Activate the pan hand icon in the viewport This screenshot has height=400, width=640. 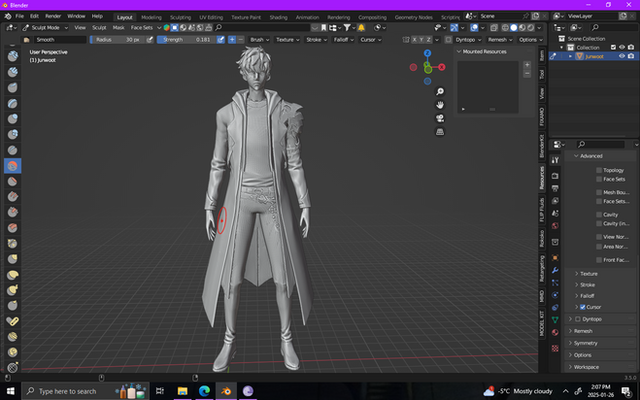(x=440, y=104)
